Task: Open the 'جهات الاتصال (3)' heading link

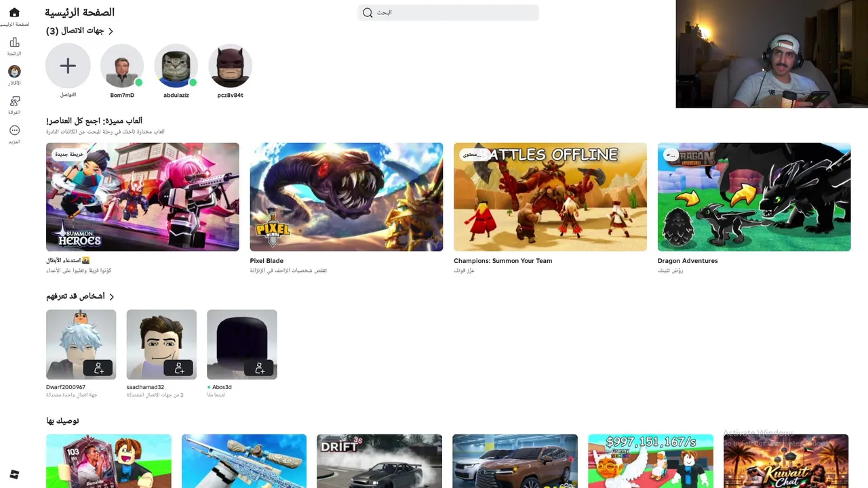Action: pyautogui.click(x=75, y=31)
